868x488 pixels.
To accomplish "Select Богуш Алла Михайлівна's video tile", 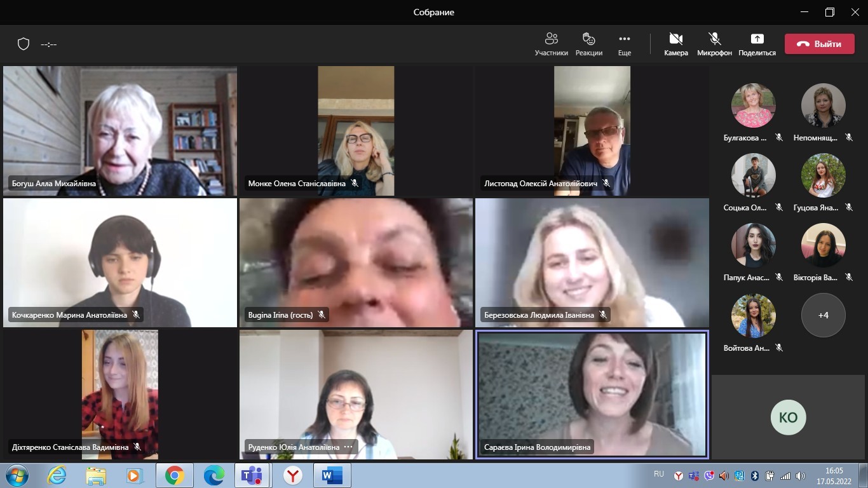I will coord(120,131).
